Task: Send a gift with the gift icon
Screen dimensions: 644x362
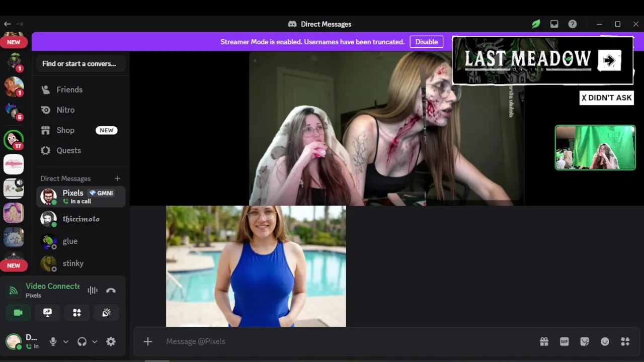Action: click(544, 341)
